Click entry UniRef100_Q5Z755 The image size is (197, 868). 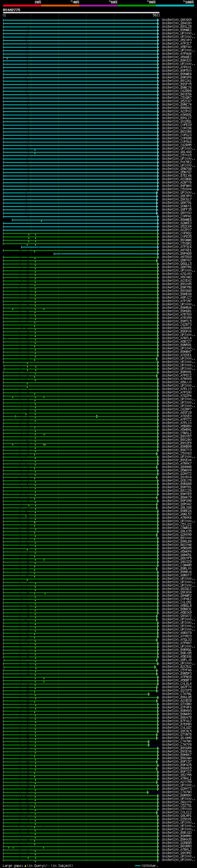[x=177, y=775]
